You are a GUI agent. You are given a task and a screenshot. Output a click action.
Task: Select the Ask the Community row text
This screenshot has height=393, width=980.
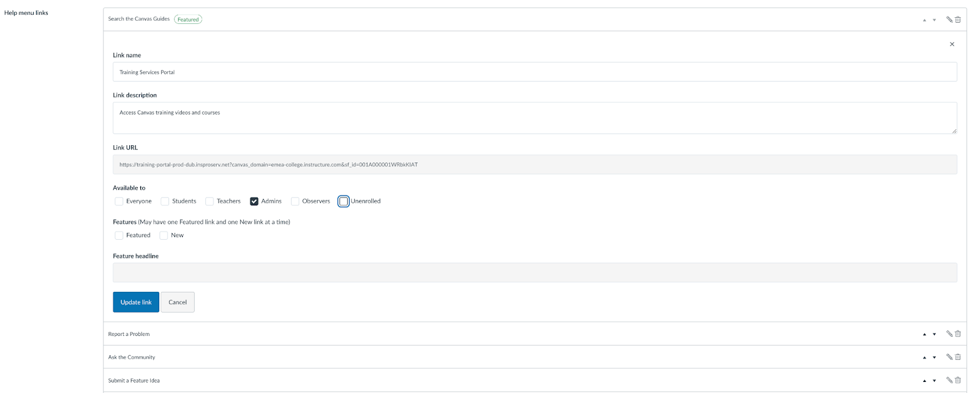pos(132,357)
